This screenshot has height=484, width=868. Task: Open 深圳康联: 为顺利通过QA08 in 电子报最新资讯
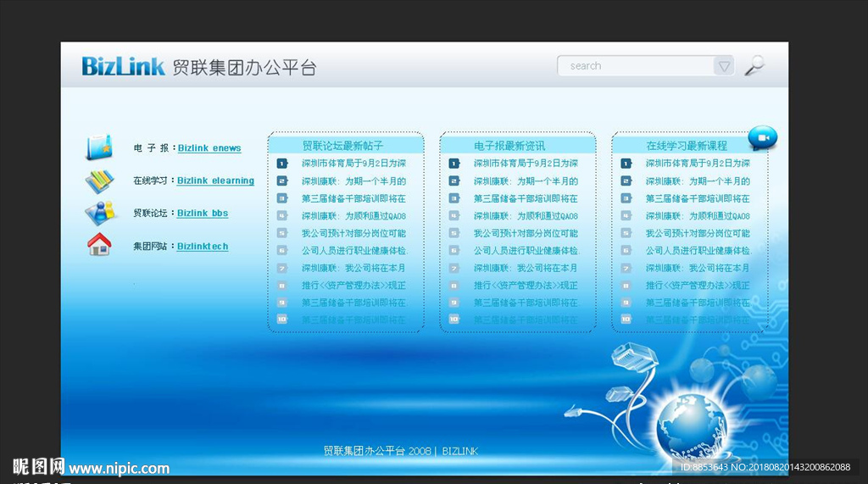click(526, 216)
